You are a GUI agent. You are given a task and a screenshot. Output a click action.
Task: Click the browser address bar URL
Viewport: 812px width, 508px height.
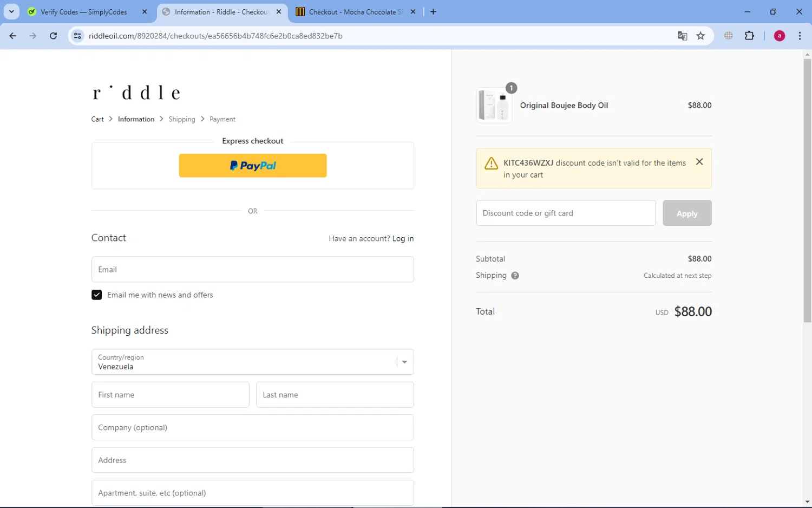tap(215, 36)
